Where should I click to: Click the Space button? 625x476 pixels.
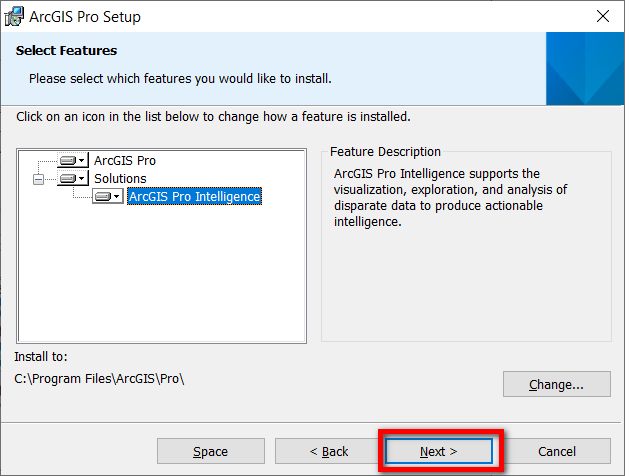coord(211,451)
